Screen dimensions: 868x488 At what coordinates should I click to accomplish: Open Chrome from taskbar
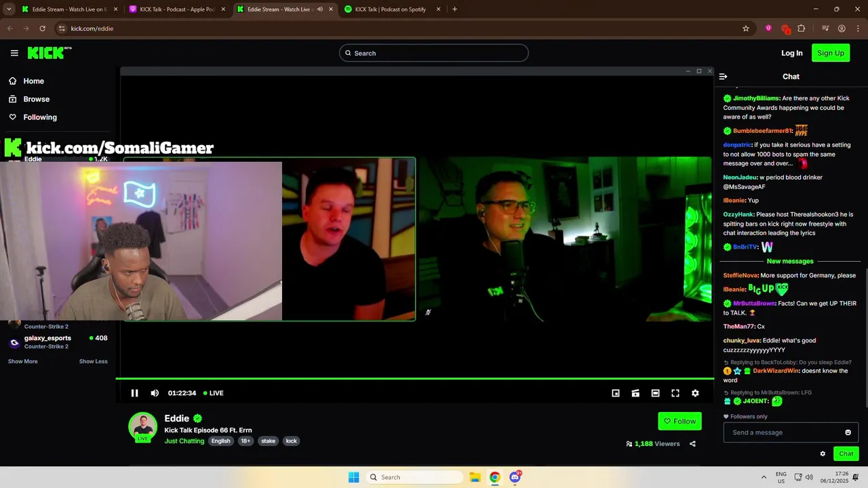pos(495,477)
